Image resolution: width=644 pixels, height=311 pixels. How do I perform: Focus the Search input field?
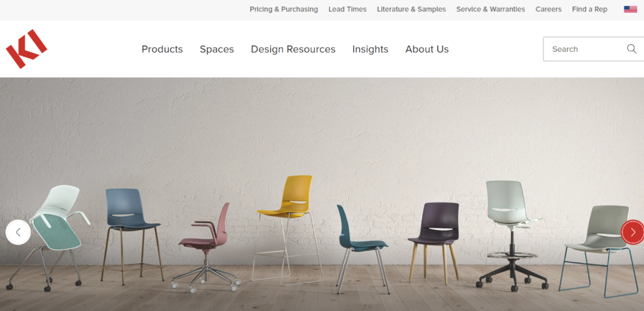click(x=586, y=49)
